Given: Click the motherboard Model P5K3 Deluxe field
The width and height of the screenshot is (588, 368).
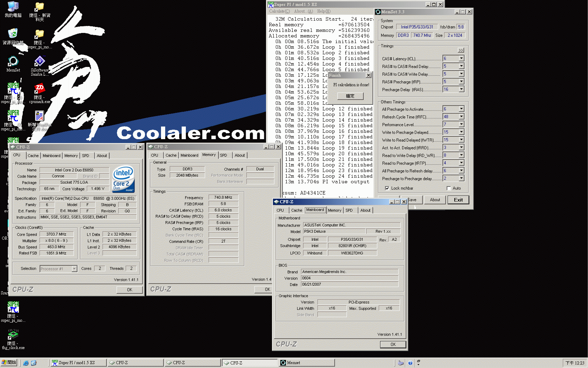Looking at the screenshot, I should [334, 231].
